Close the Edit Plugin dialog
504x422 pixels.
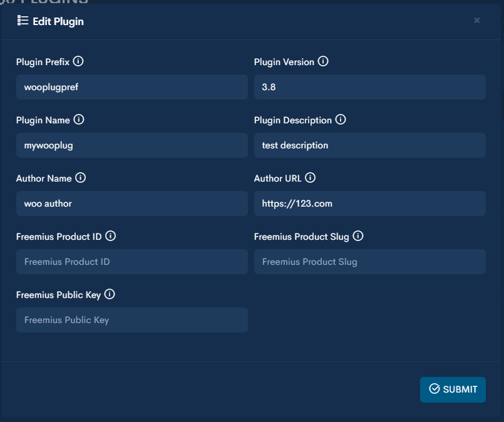pyautogui.click(x=477, y=21)
